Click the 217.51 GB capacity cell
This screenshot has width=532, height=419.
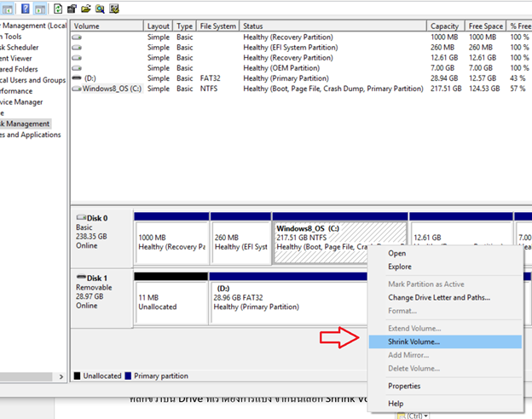(446, 89)
